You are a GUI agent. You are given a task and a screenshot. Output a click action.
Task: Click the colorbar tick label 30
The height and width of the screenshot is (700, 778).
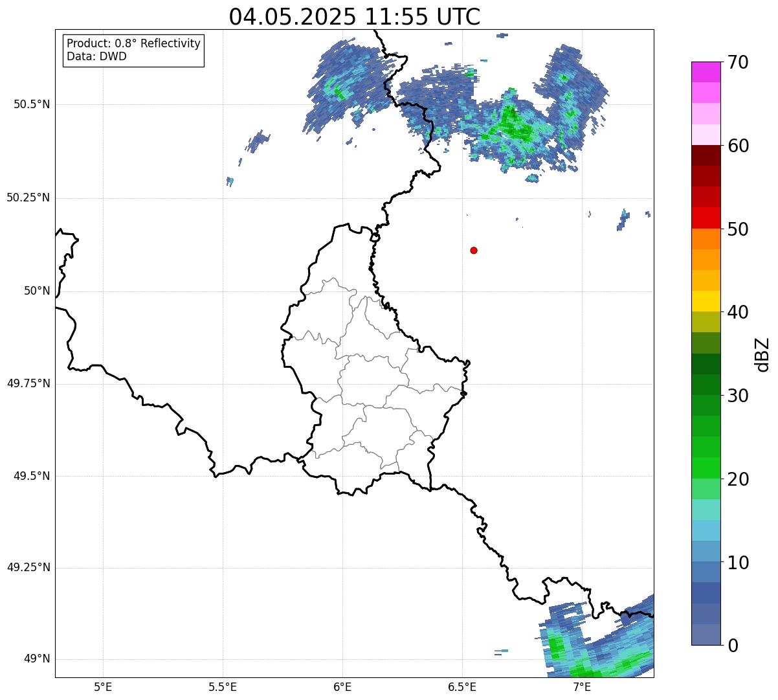point(737,396)
